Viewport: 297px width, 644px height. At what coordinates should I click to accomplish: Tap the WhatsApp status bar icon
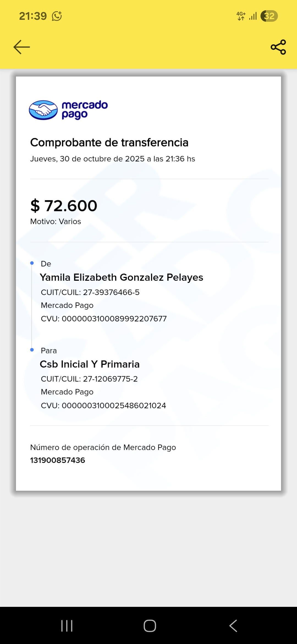[x=57, y=16]
